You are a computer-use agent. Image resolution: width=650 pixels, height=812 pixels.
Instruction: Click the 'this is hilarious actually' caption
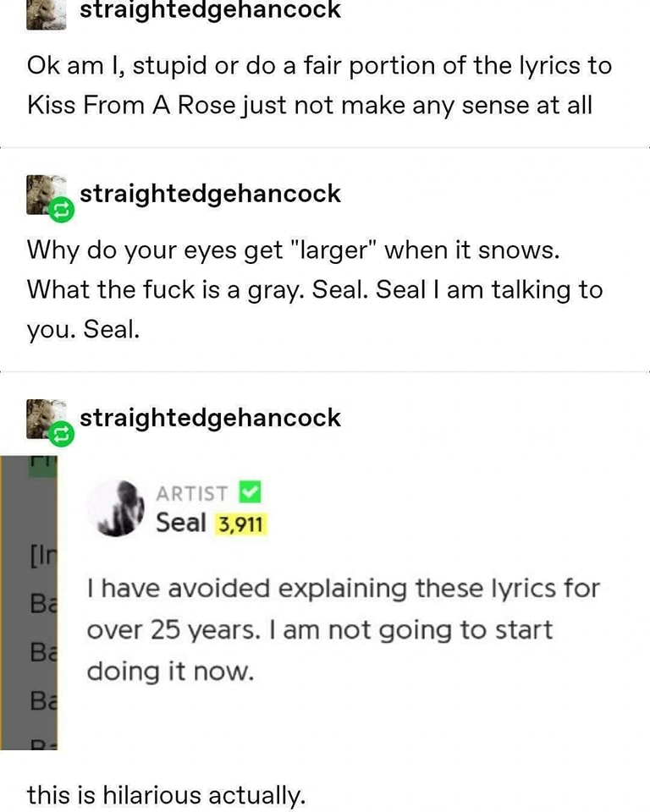(166, 795)
